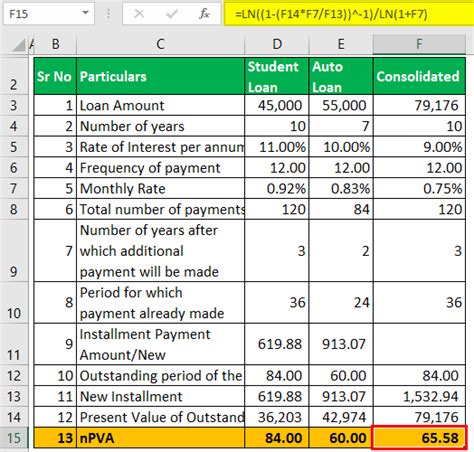Select row 5 header
The image size is (474, 452).
(14, 147)
